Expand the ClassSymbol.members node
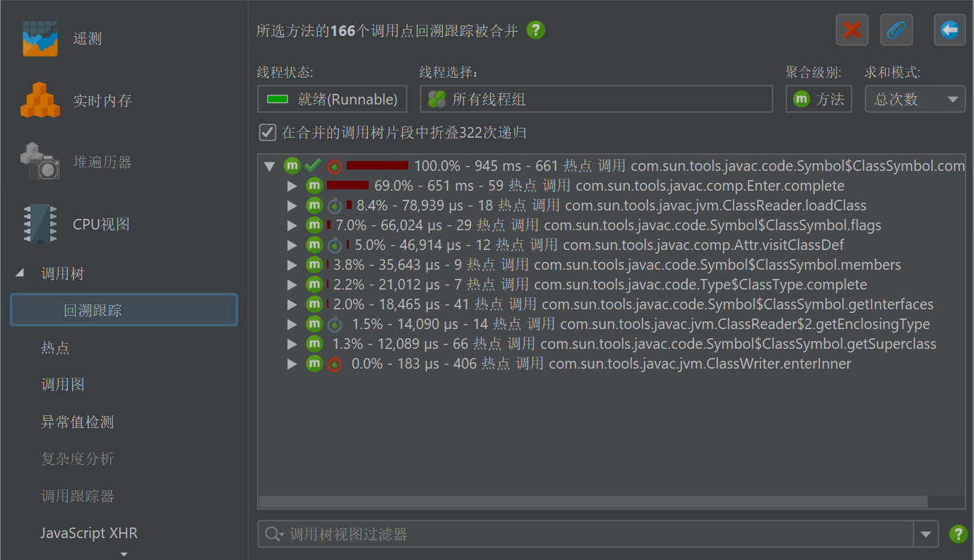Screen dimensions: 974x560 click(x=292, y=265)
